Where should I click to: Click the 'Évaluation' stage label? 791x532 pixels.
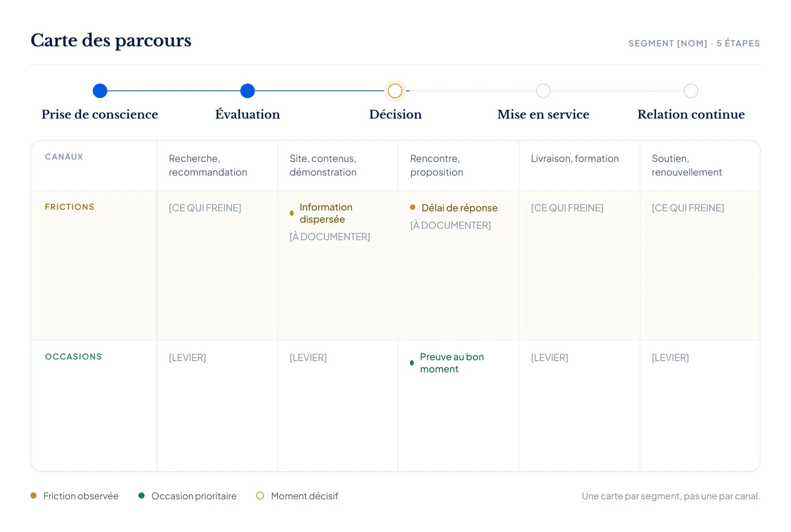click(247, 114)
